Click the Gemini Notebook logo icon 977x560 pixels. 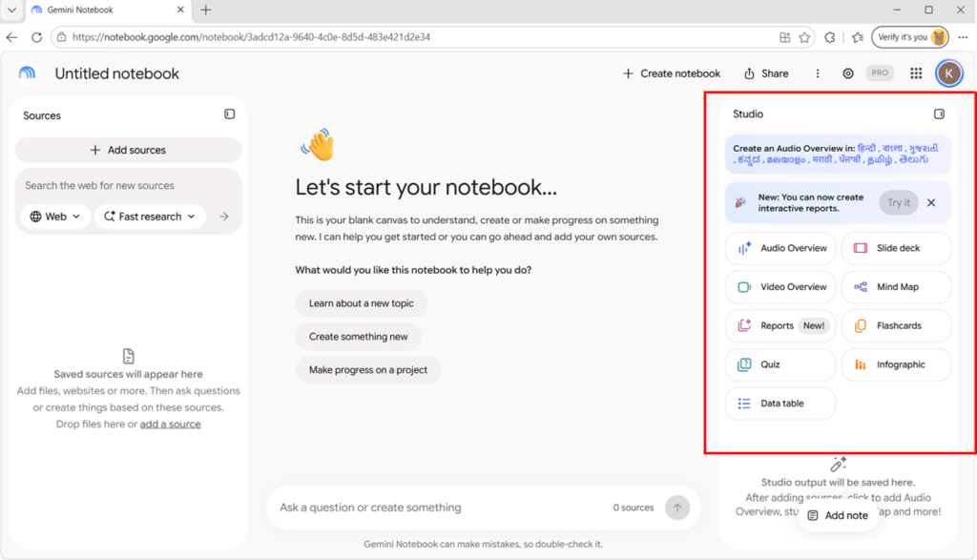pyautogui.click(x=27, y=73)
